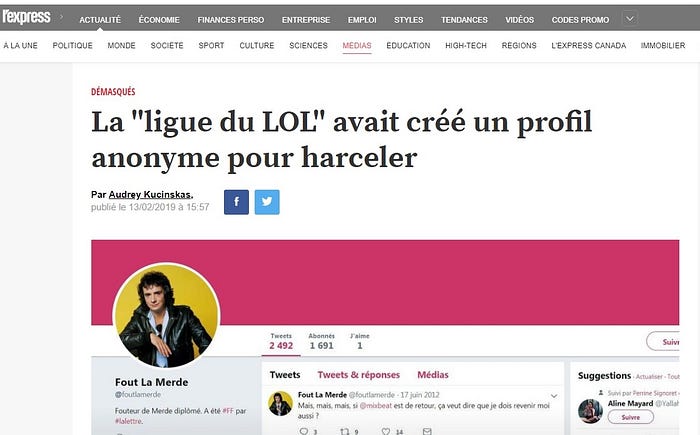Click the reply icon under the tweet
The height and width of the screenshot is (435, 700).
[x=304, y=431]
